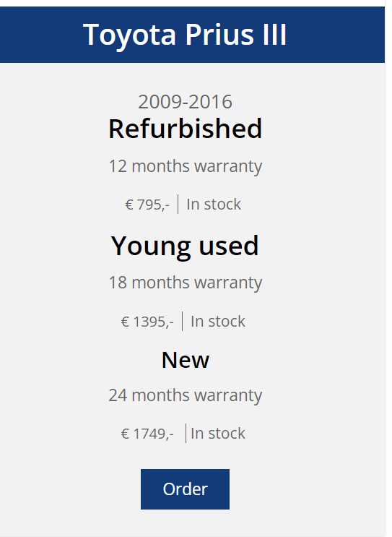The height and width of the screenshot is (537, 392).
Task: Click the 12 months warranty text
Action: pos(185,167)
